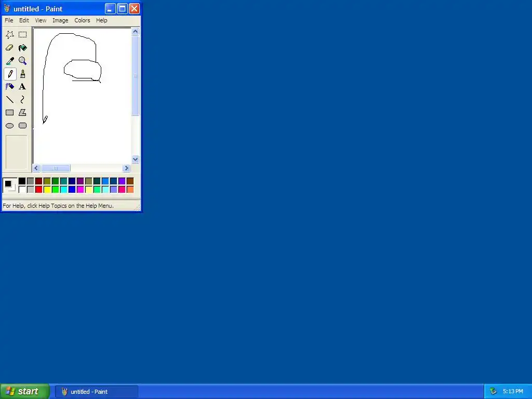Viewport: 532px width, 399px height.
Task: Activate the Airbrush spray can
Action: click(9, 87)
